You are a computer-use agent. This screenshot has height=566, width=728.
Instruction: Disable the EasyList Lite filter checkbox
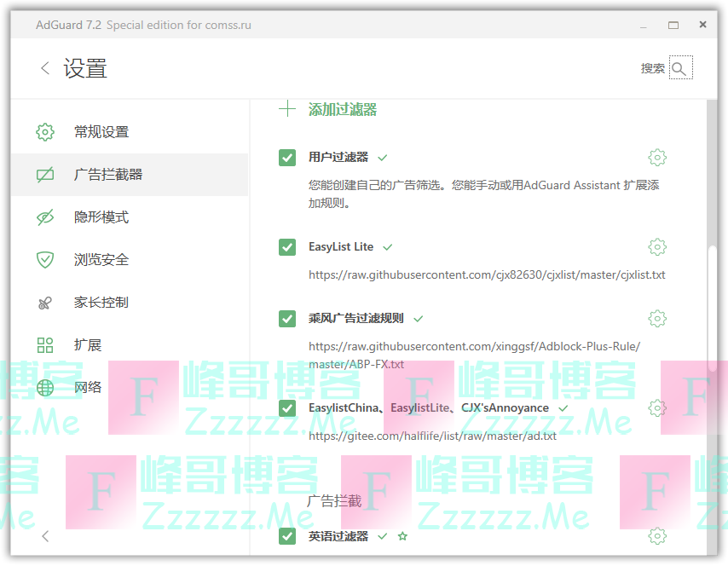[287, 247]
